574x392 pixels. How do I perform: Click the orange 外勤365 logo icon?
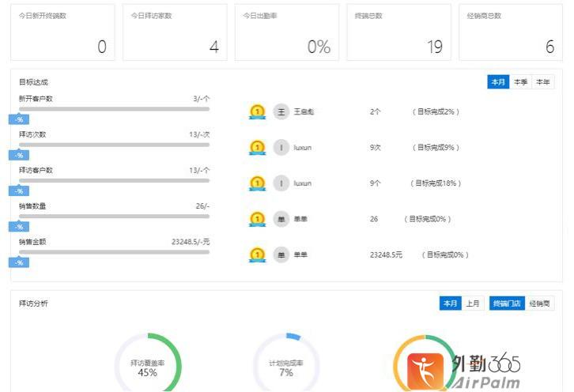[x=427, y=370]
